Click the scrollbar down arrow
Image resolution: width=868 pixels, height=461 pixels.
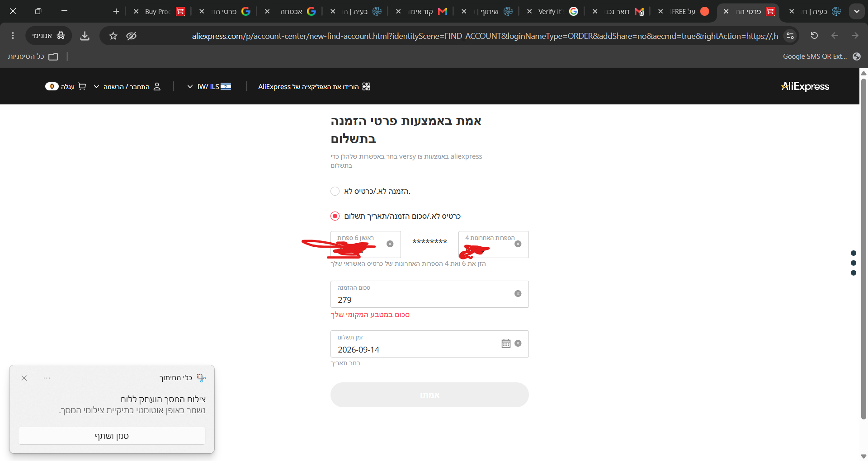pos(863,456)
